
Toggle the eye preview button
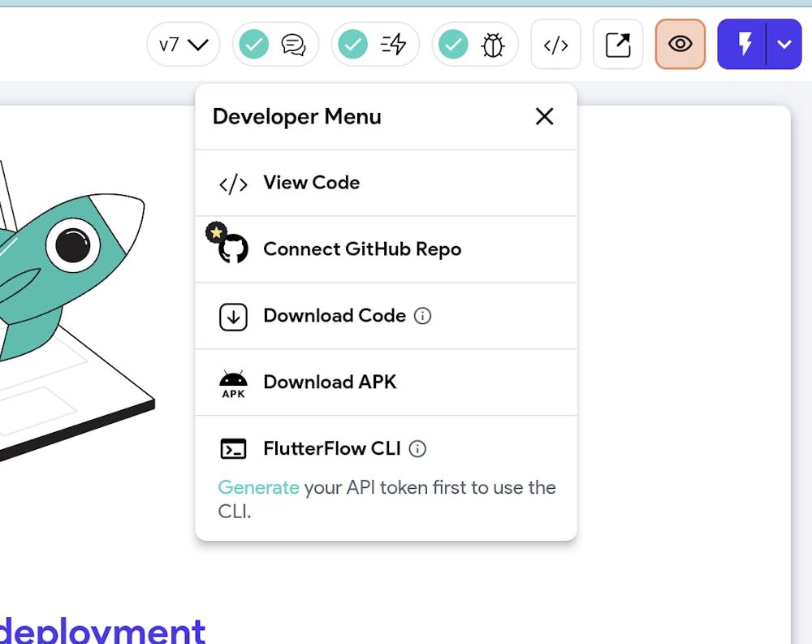point(680,44)
